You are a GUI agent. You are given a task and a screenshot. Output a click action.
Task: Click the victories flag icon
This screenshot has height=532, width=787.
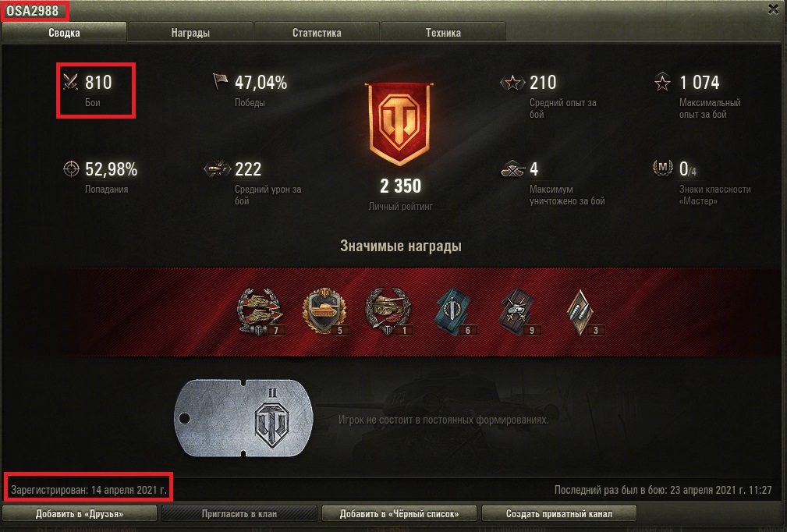(220, 81)
